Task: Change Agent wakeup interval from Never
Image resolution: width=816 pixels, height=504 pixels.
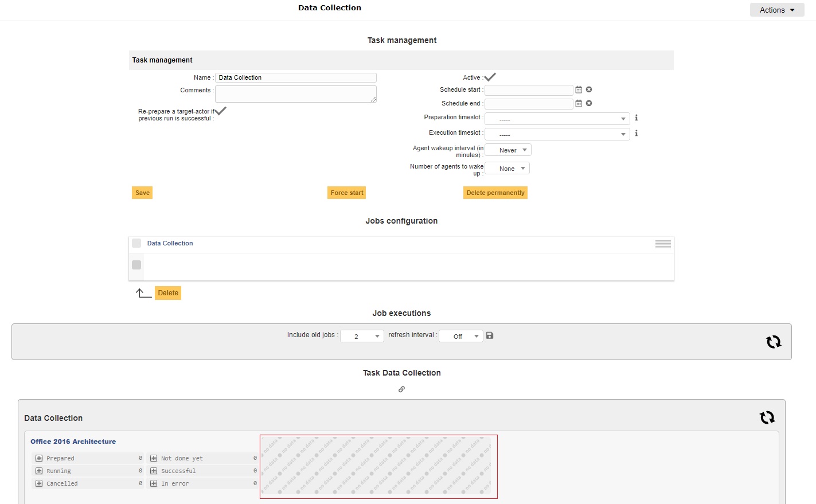Action: click(x=508, y=150)
